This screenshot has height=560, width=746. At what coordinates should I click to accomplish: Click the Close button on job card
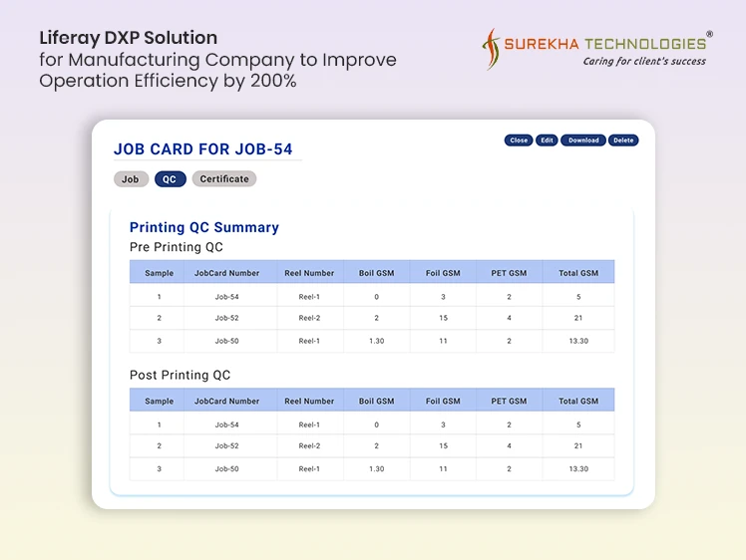[518, 140]
